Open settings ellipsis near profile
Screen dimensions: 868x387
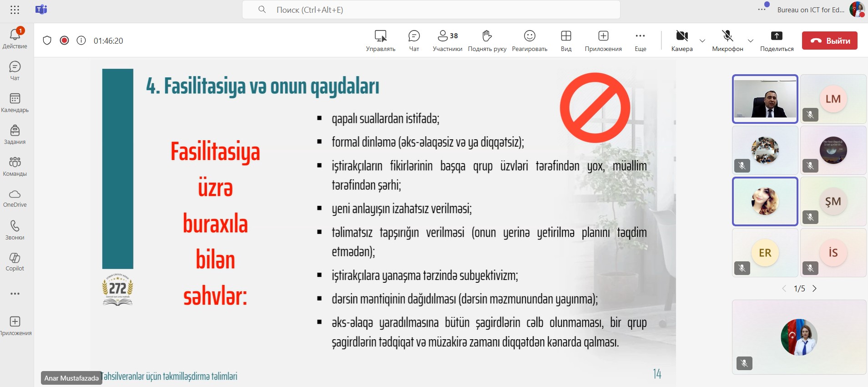point(762,9)
